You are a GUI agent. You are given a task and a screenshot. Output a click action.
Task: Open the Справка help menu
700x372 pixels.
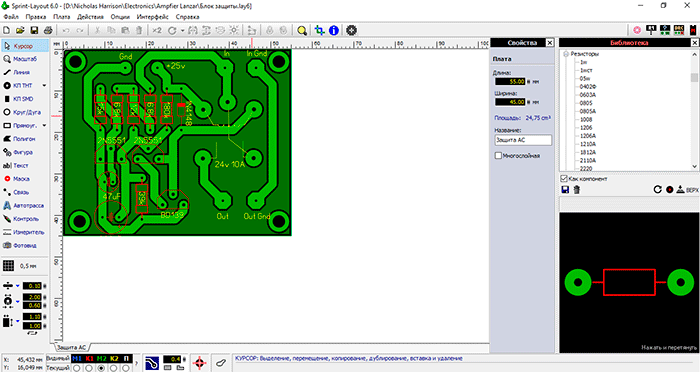tap(188, 17)
